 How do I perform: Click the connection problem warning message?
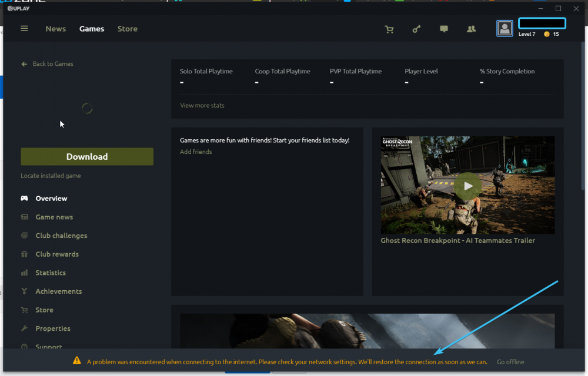(x=288, y=362)
